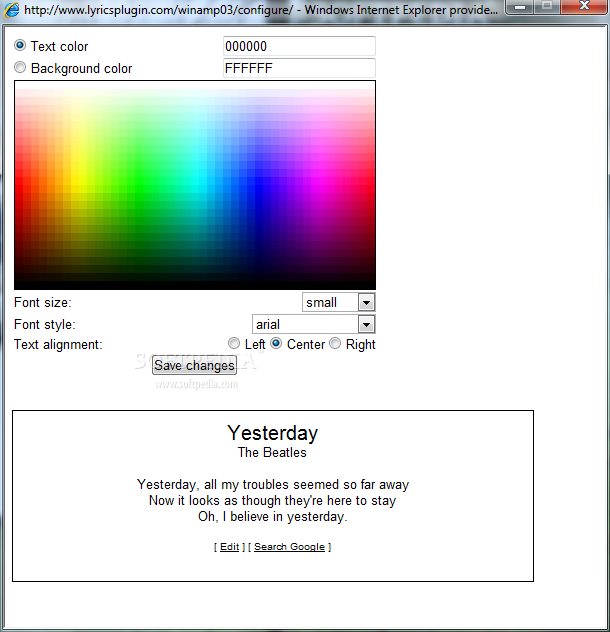
Task: Set text alignment to Right
Action: [335, 343]
